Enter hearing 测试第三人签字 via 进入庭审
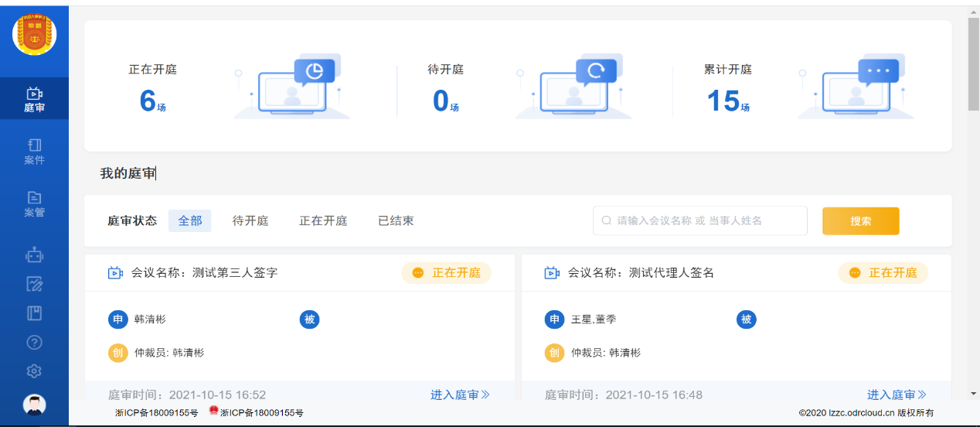This screenshot has width=980, height=427. (x=460, y=395)
